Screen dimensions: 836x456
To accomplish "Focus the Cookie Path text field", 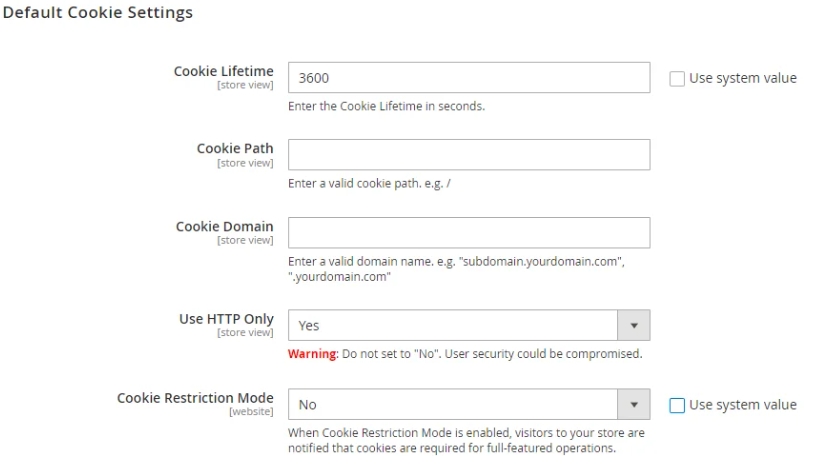I will click(468, 155).
